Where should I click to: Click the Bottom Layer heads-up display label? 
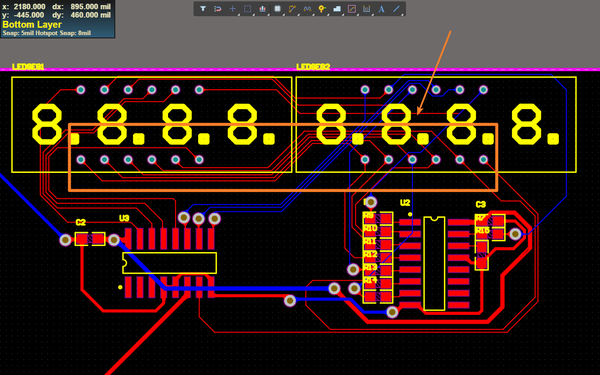coord(32,25)
